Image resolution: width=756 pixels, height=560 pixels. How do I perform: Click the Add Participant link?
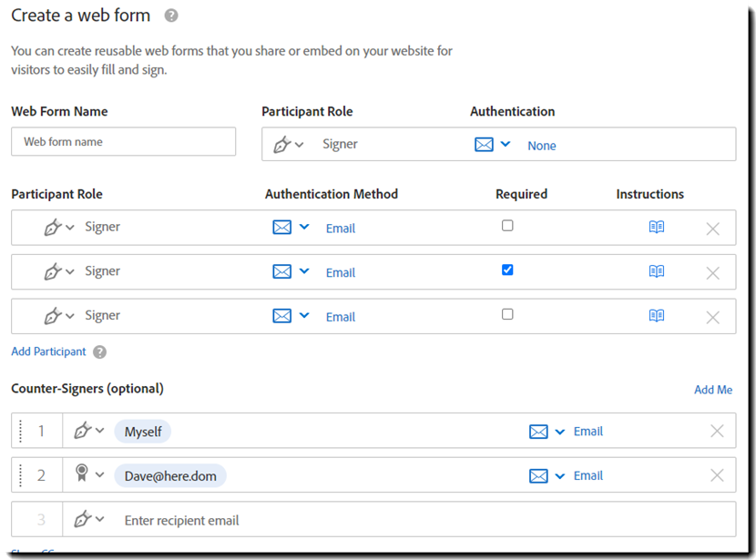pyautogui.click(x=48, y=351)
